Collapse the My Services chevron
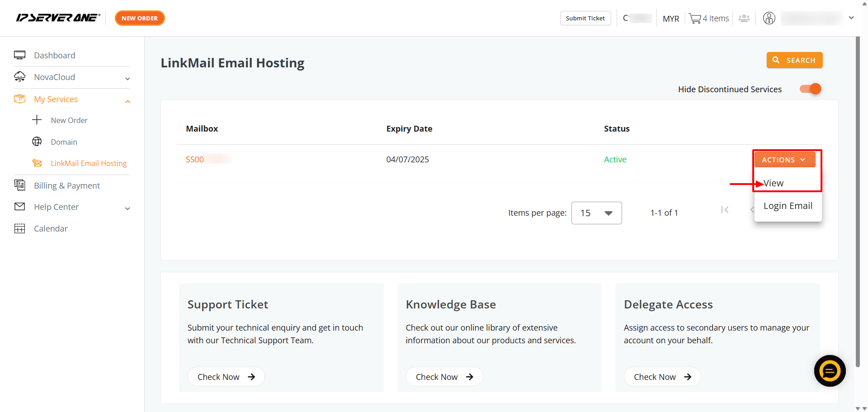Screen dimensions: 868x412 pyautogui.click(x=127, y=101)
